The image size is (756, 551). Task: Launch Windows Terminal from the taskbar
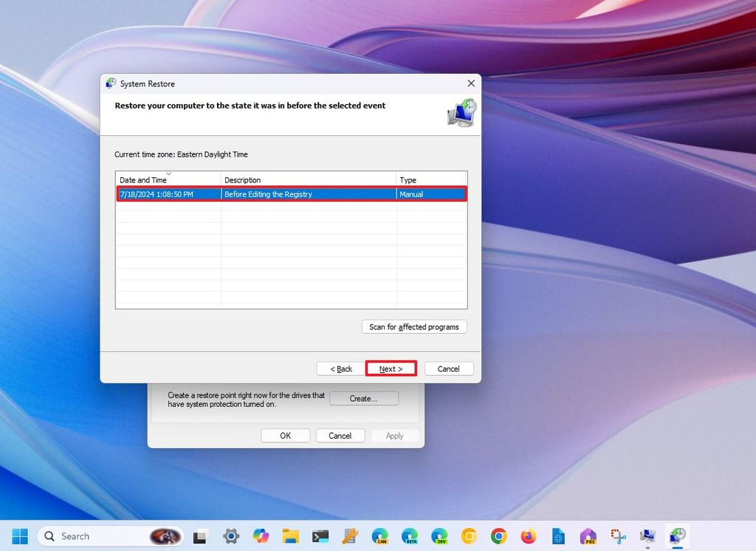(319, 535)
